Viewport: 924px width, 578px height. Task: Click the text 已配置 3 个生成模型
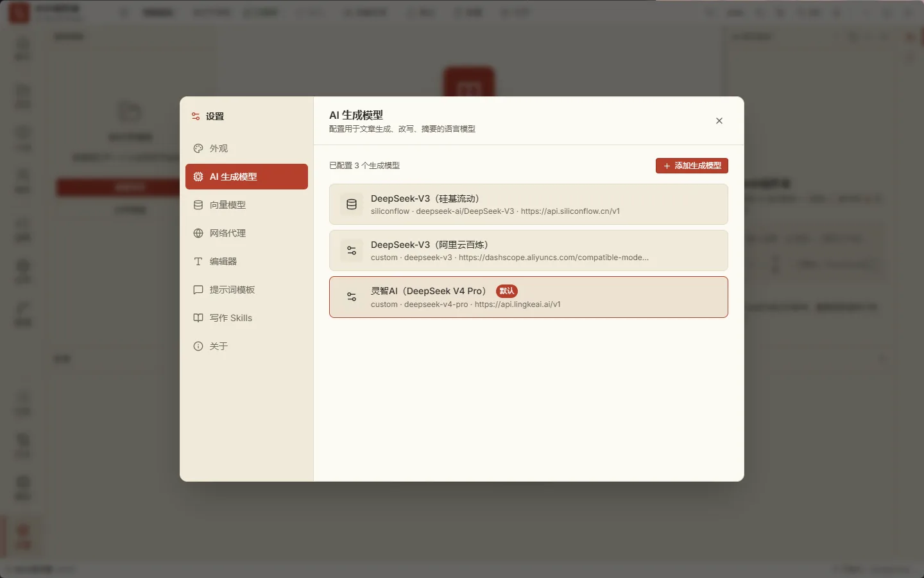[x=364, y=166]
